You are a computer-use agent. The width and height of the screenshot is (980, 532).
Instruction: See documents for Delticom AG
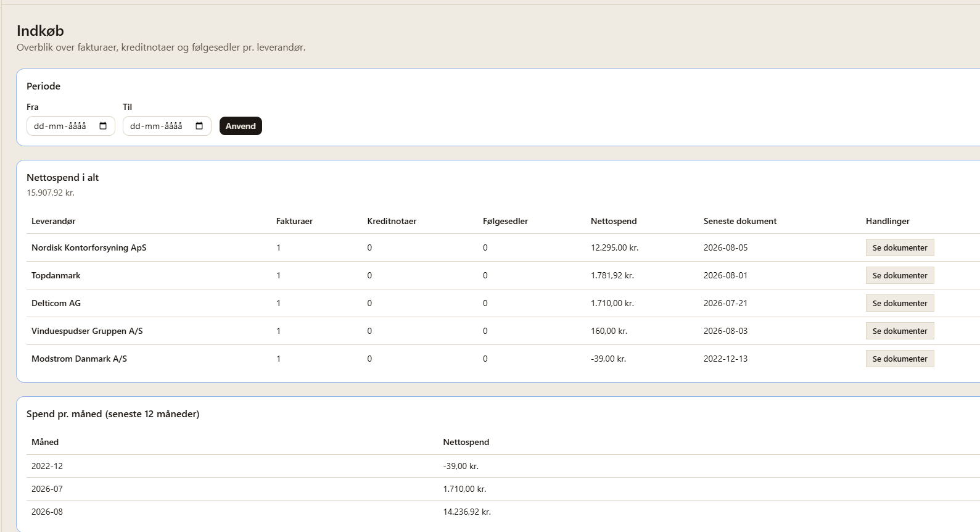point(900,303)
